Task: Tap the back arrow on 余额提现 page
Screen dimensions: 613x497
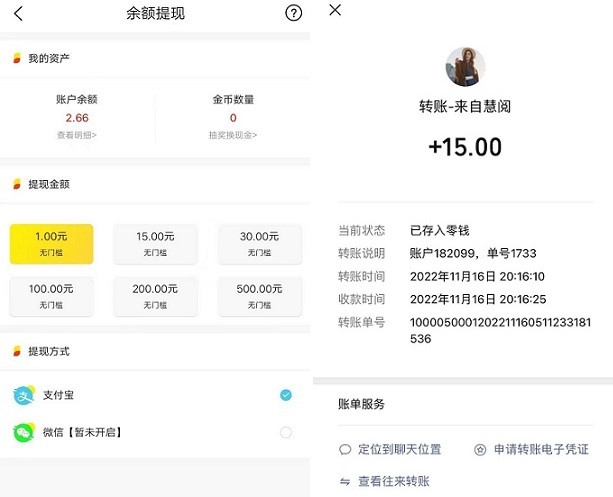Action: click(x=19, y=14)
